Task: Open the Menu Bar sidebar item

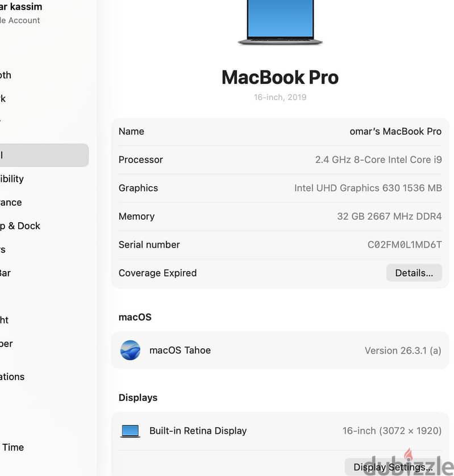Action: (x=6, y=273)
